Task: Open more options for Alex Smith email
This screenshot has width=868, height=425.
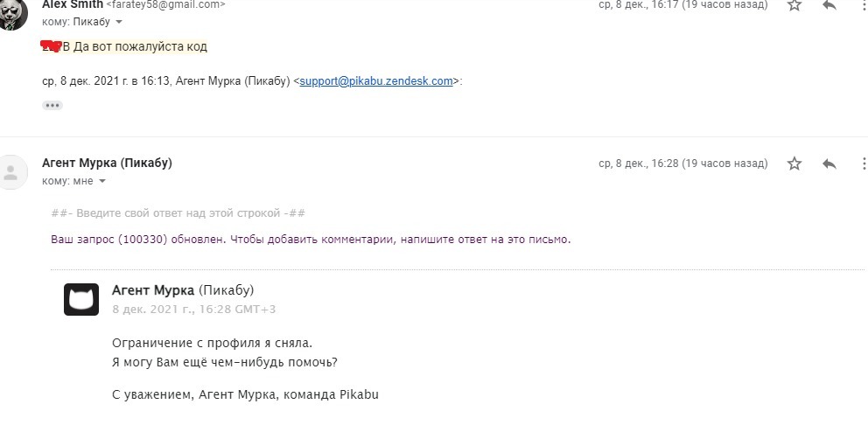Action: click(x=864, y=5)
